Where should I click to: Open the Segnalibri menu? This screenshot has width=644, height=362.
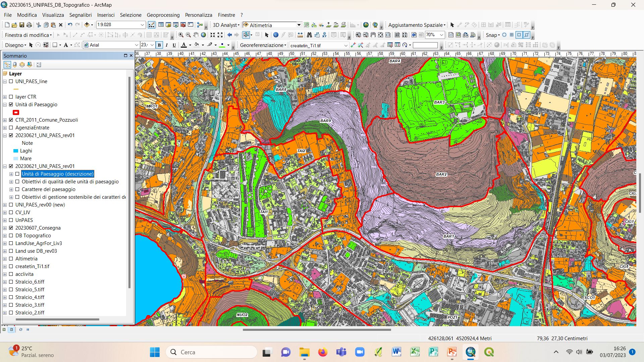tap(80, 15)
